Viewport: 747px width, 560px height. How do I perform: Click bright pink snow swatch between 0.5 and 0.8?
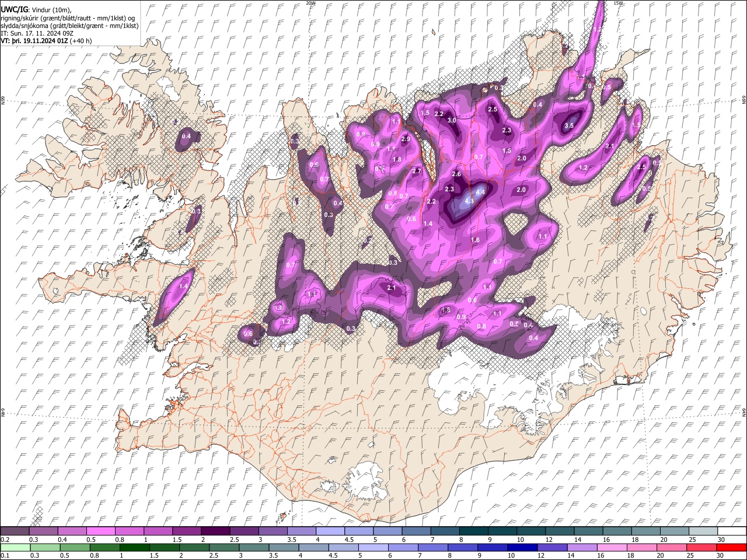[100, 531]
